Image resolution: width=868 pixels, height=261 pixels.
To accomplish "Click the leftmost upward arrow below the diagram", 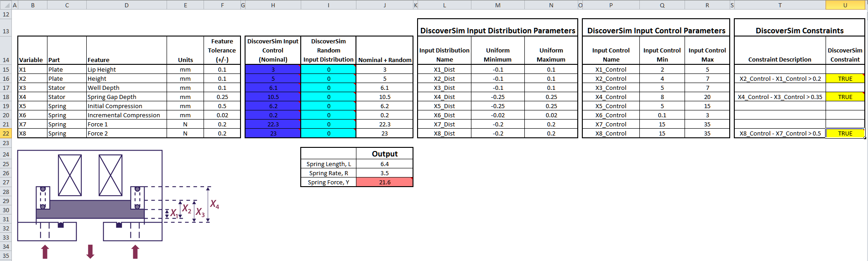I will coord(45,251).
